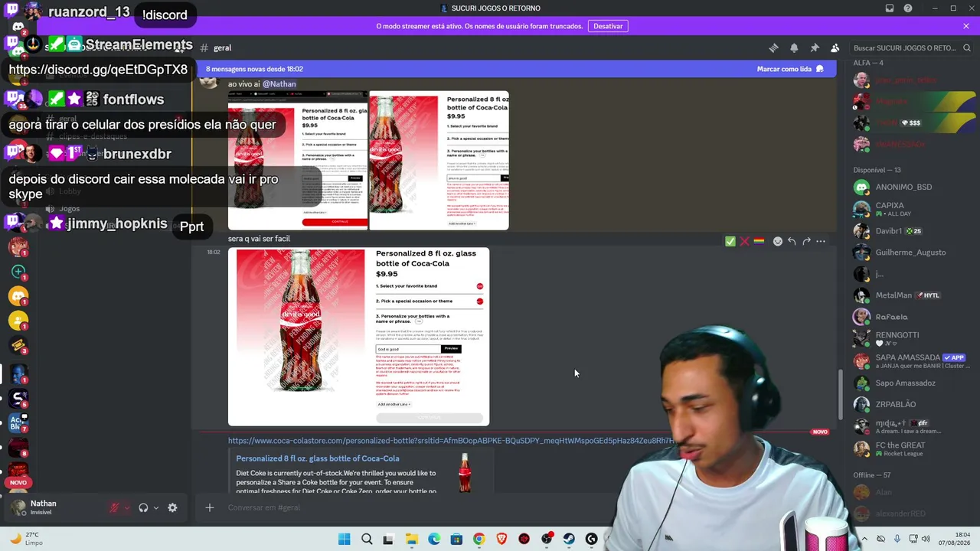Open Microsoft Store from taskbar
The image size is (980, 551).
[x=456, y=539]
